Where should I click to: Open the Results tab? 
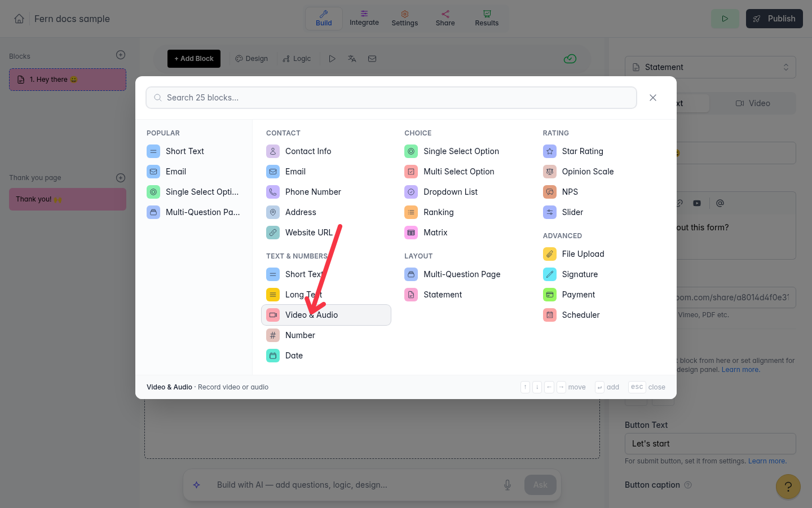click(487, 18)
